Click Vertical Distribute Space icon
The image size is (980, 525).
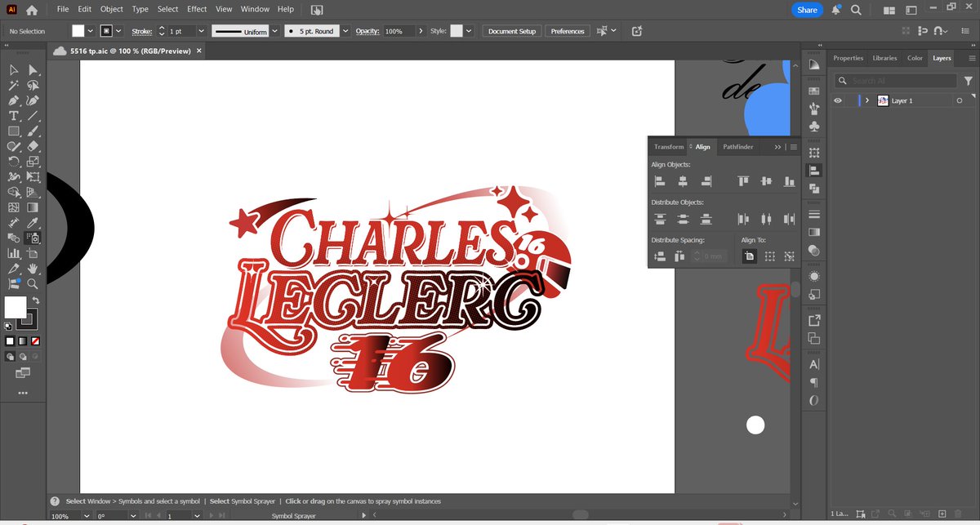click(660, 256)
